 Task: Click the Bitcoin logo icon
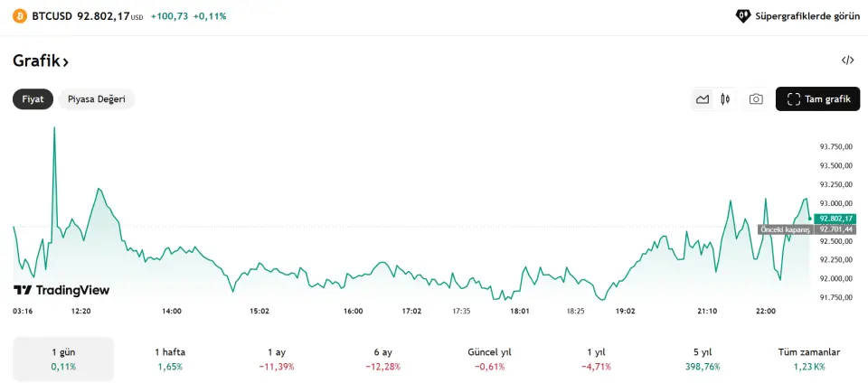20,16
